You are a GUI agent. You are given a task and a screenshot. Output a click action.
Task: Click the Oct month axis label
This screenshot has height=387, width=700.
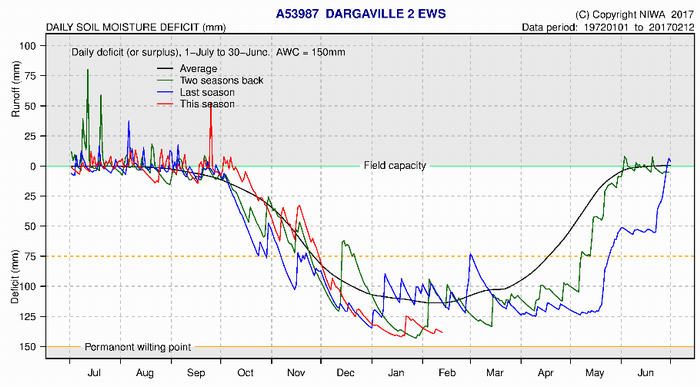pos(245,373)
